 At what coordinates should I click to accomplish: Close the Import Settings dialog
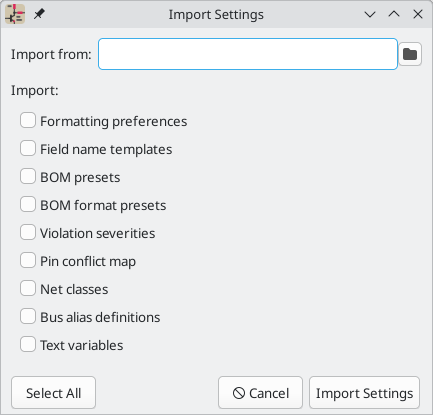click(418, 14)
